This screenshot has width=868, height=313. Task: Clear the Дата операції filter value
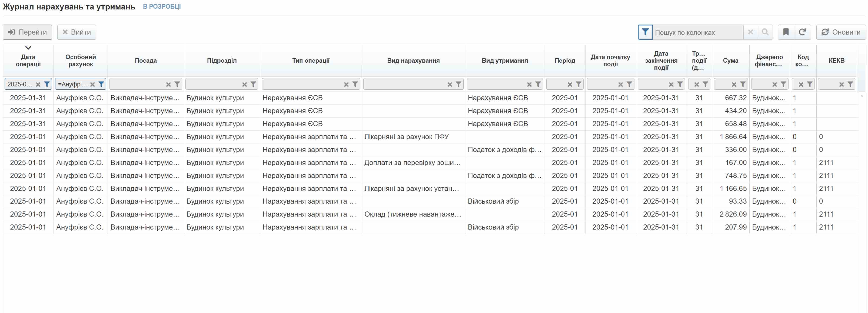tap(38, 85)
